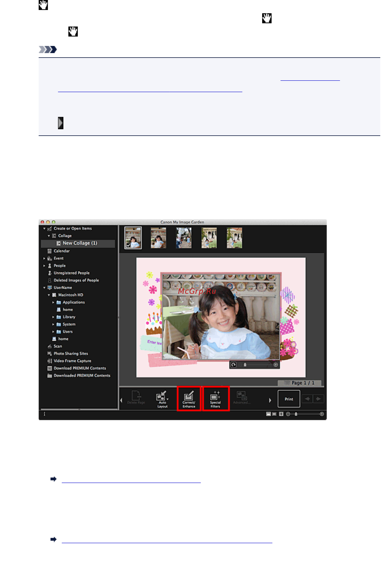
Task: Collapse the Macintosh HD node
Action: click(x=49, y=295)
